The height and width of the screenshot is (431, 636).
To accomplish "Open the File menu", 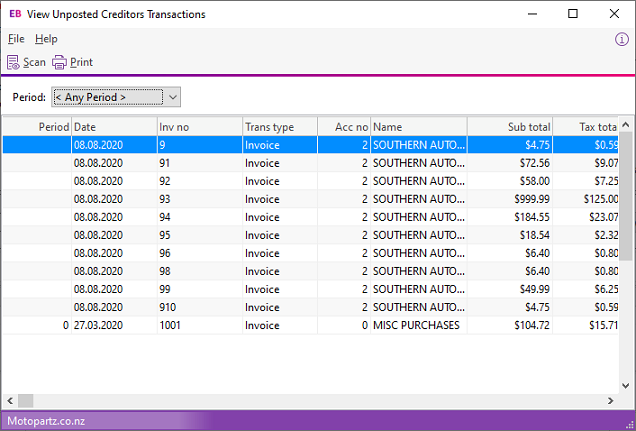I will click(16, 39).
